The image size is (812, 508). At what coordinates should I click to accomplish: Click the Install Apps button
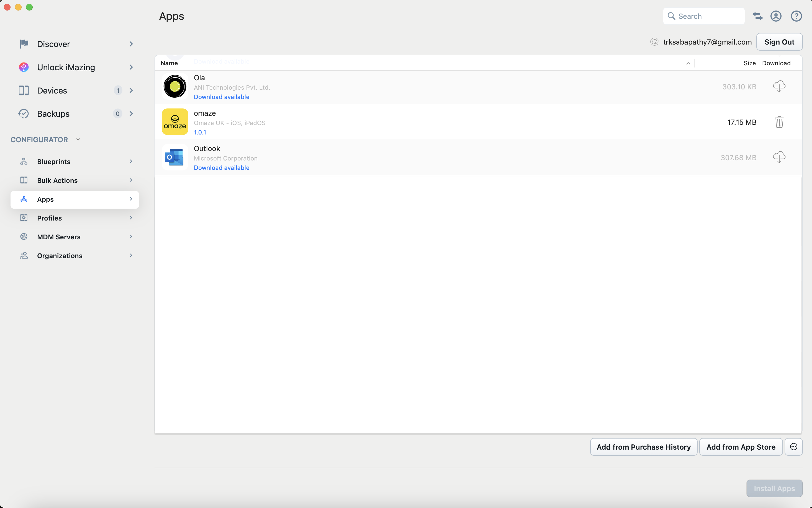pyautogui.click(x=774, y=488)
